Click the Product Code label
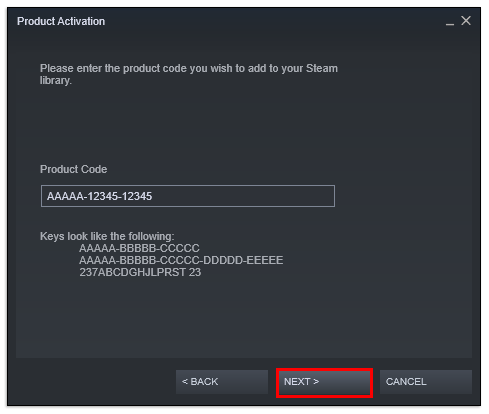The height and width of the screenshot is (414, 489). (73, 169)
